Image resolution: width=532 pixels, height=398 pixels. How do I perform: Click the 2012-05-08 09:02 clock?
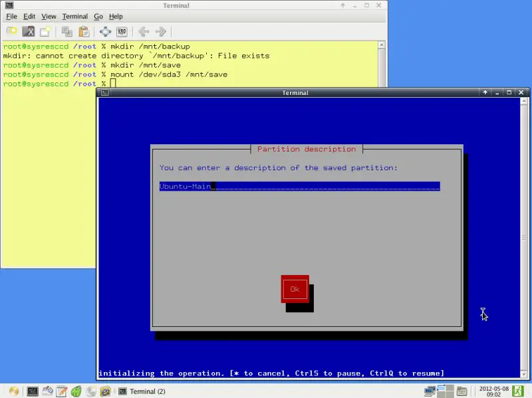pyautogui.click(x=493, y=391)
